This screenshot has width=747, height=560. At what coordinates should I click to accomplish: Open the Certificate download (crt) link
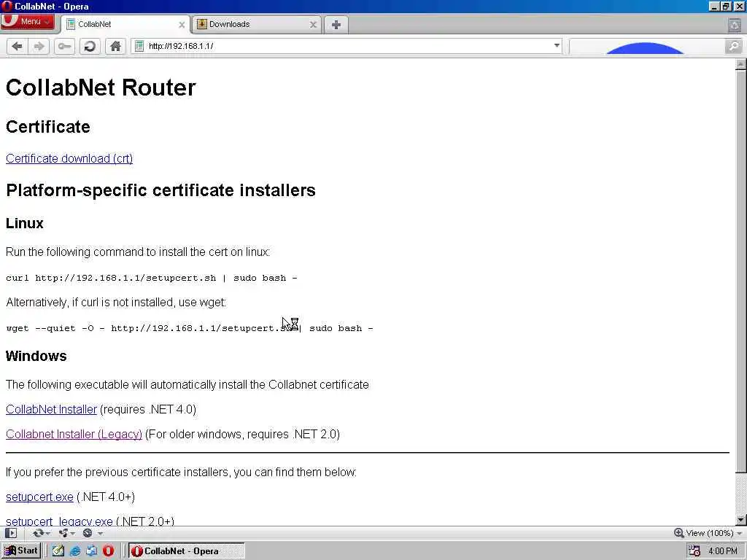(x=69, y=158)
